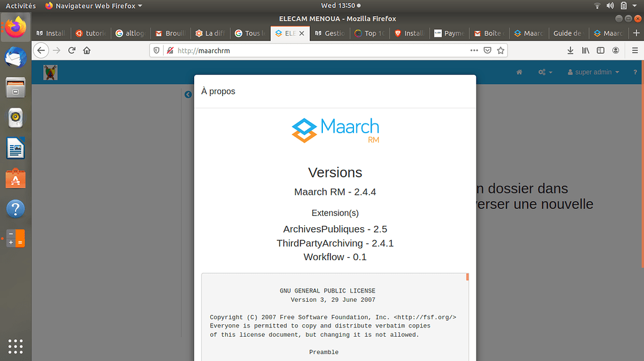The image size is (644, 361).
Task: Click the URL address bar
Action: click(324, 50)
